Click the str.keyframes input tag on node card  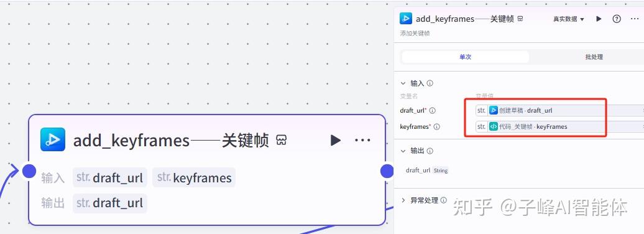[x=194, y=177]
